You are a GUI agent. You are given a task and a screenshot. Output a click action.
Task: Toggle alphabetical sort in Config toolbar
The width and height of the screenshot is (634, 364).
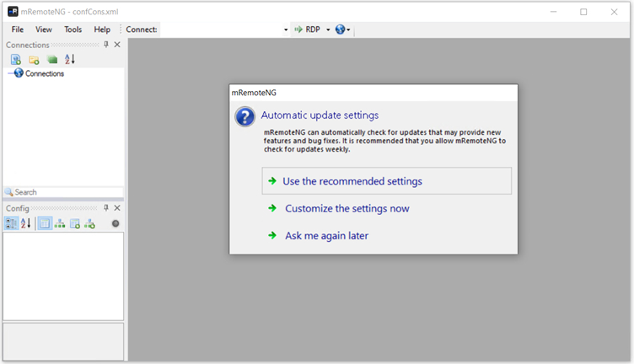(26, 223)
